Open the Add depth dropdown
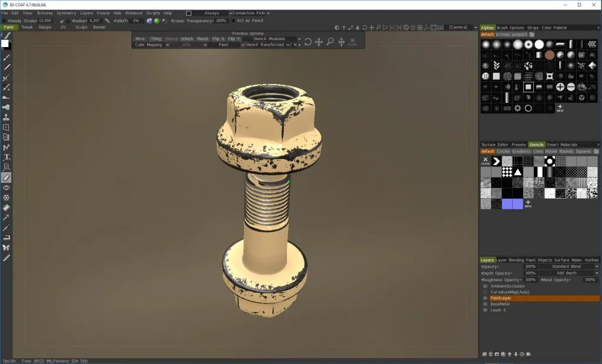The height and width of the screenshot is (364, 602). coord(570,273)
